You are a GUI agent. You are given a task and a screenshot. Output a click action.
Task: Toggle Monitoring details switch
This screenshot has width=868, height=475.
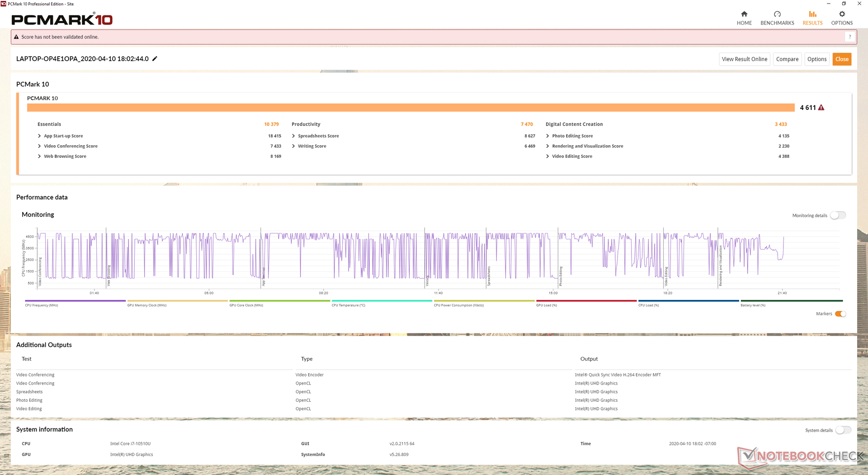(x=838, y=215)
